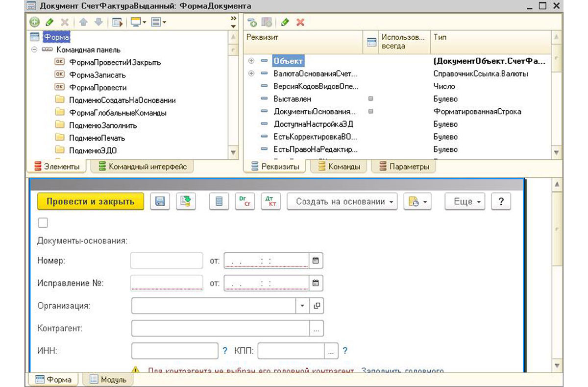Toggle 'use always' mark for ДокументыОснования attribute

370,112
